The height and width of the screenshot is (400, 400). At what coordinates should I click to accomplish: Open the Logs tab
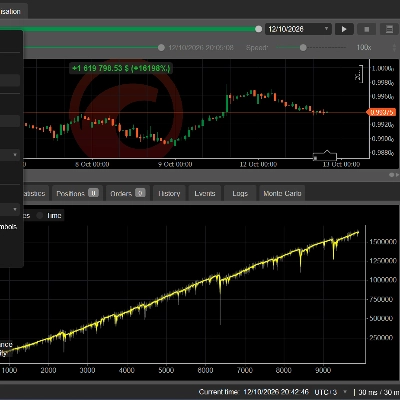[x=240, y=193]
